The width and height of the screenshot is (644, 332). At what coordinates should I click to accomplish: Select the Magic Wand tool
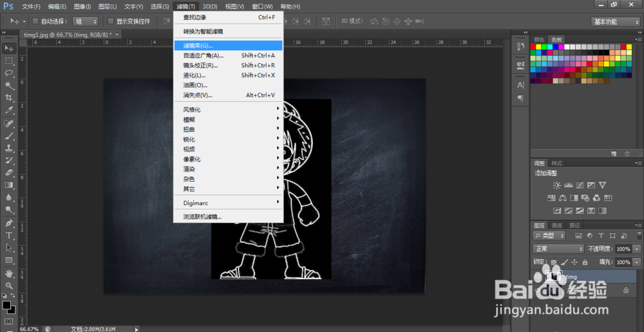coord(9,86)
